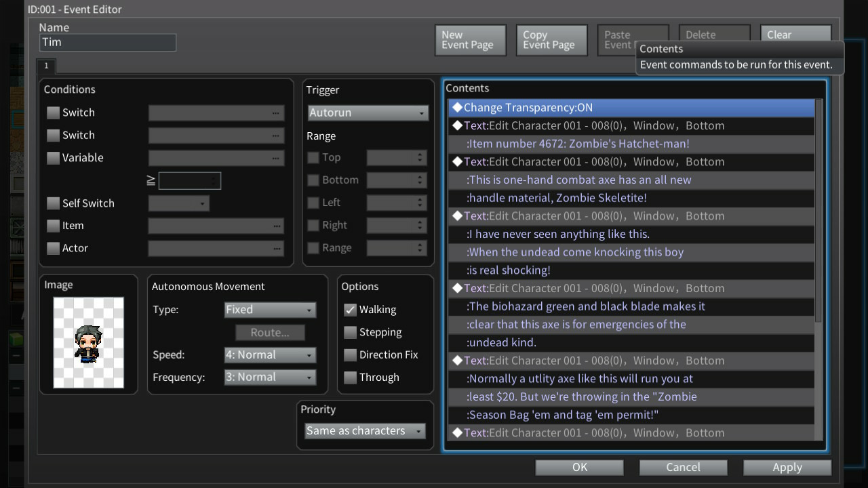
Task: Click the Tim character sprite image
Action: point(88,342)
